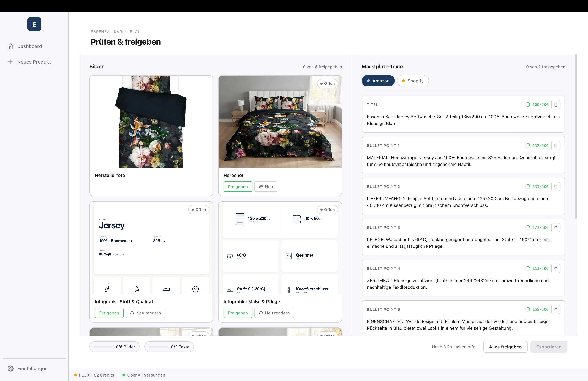Click the Titel 100/200 character counter

(537, 105)
